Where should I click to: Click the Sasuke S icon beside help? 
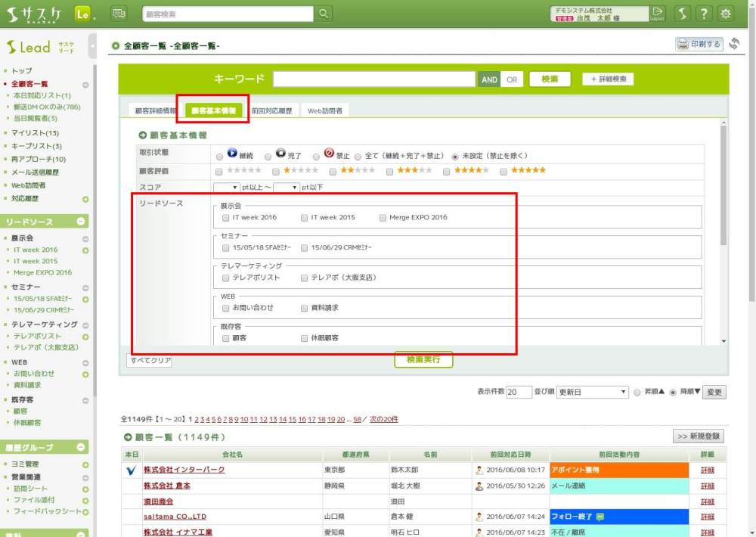tap(682, 14)
